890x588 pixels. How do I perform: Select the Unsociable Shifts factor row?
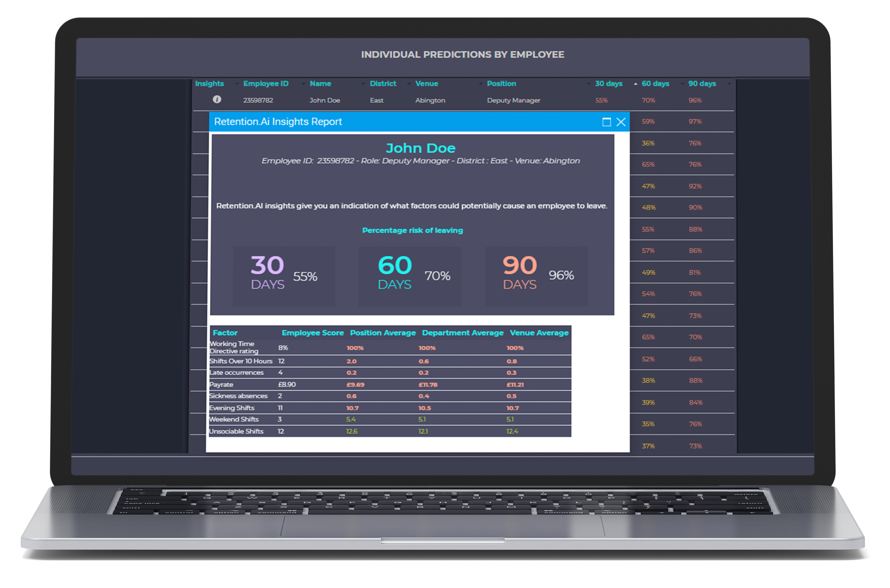[x=390, y=432]
